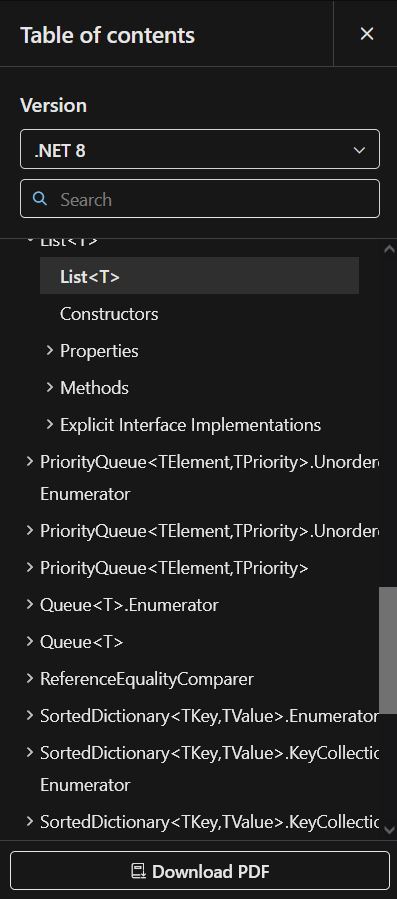The width and height of the screenshot is (397, 899).
Task: Open the .NET 8 version dropdown
Action: coord(200,149)
